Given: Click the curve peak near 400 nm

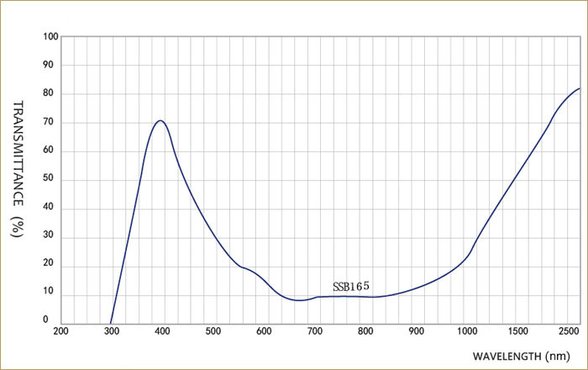Looking at the screenshot, I should click(160, 120).
